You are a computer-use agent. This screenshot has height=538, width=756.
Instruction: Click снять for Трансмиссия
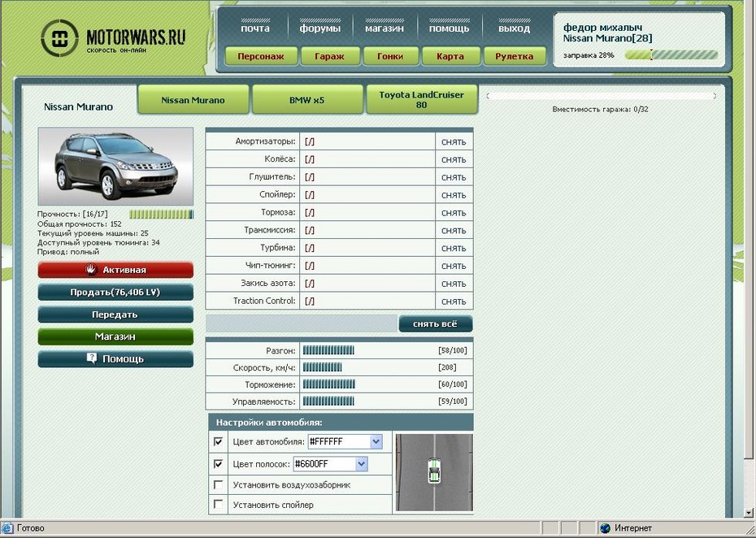pos(454,231)
